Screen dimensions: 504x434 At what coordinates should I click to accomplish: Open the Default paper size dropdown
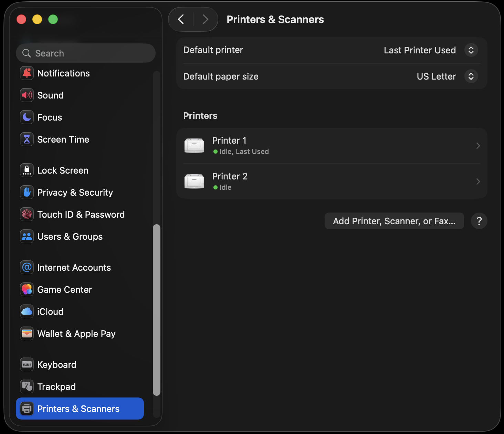(x=471, y=76)
